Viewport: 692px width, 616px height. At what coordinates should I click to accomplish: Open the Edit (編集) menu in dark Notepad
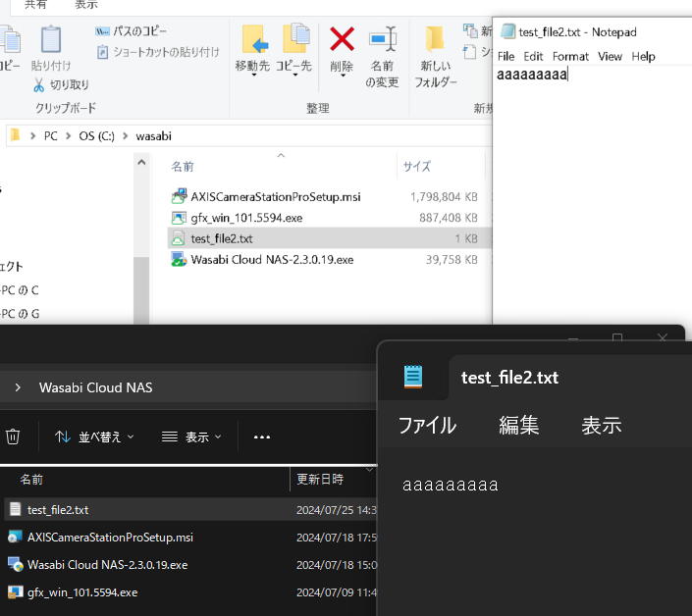tap(519, 425)
